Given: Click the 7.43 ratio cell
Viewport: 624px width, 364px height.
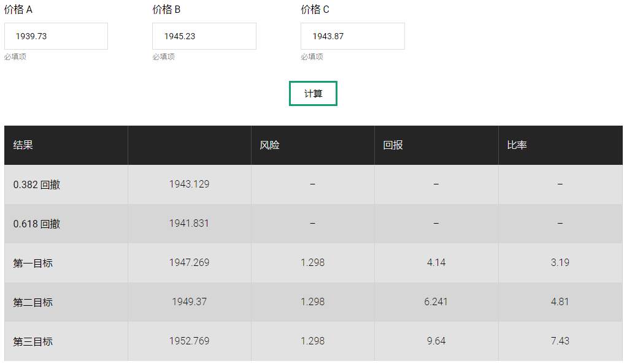Looking at the screenshot, I should (560, 341).
